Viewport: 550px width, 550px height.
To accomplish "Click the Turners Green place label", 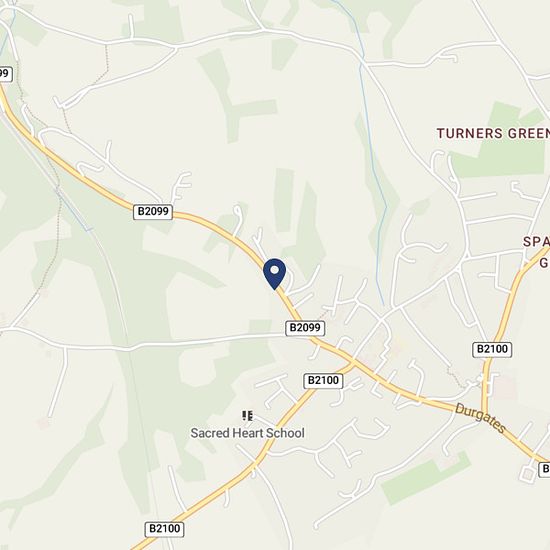I will pos(493,133).
